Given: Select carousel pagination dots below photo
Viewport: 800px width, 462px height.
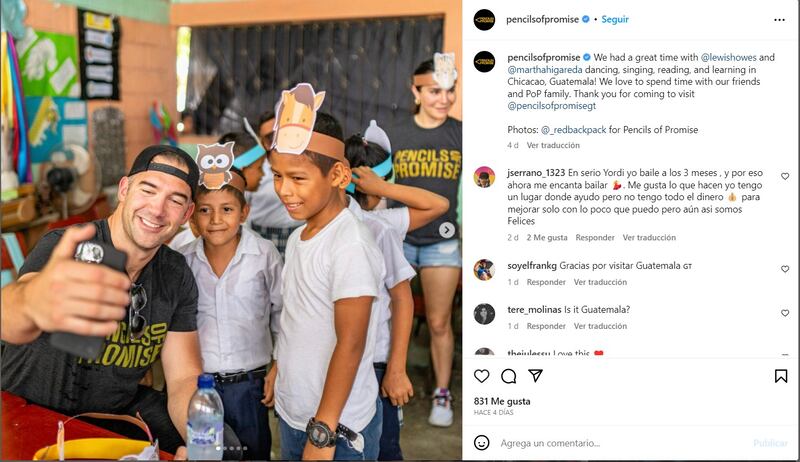Looking at the screenshot, I should point(232,449).
